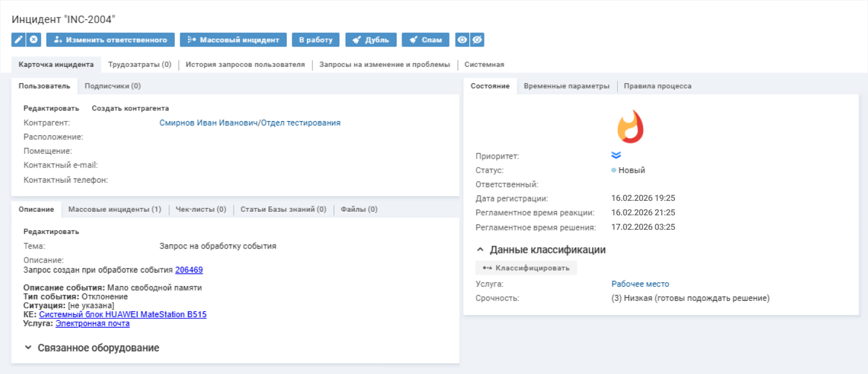
Task: Click 'Изменить ответственного' button
Action: [x=110, y=40]
